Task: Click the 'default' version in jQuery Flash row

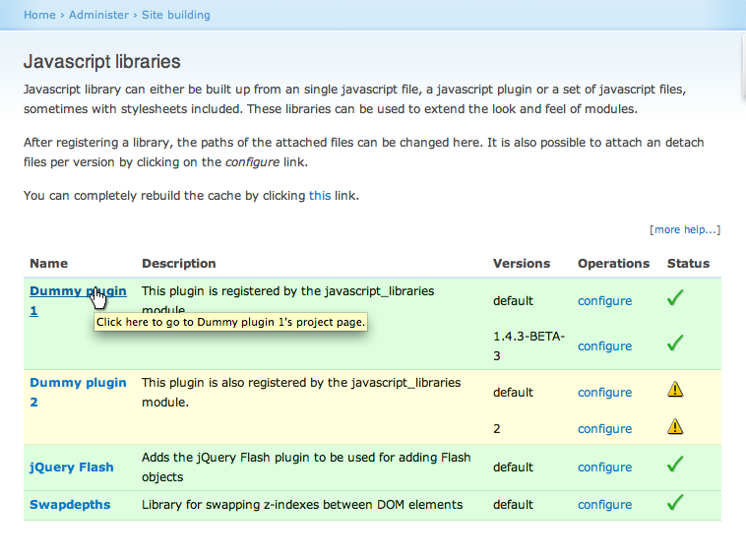Action: tap(513, 467)
